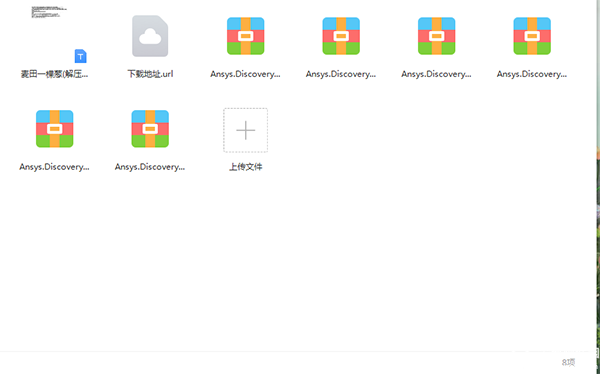Select the Ansys.Discovery archive icon below the text document

pos(54,129)
